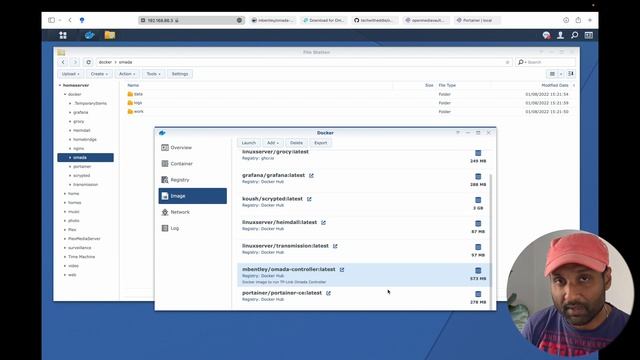Open the DSM user account icon
This screenshot has height=360, width=640.
[560, 36]
